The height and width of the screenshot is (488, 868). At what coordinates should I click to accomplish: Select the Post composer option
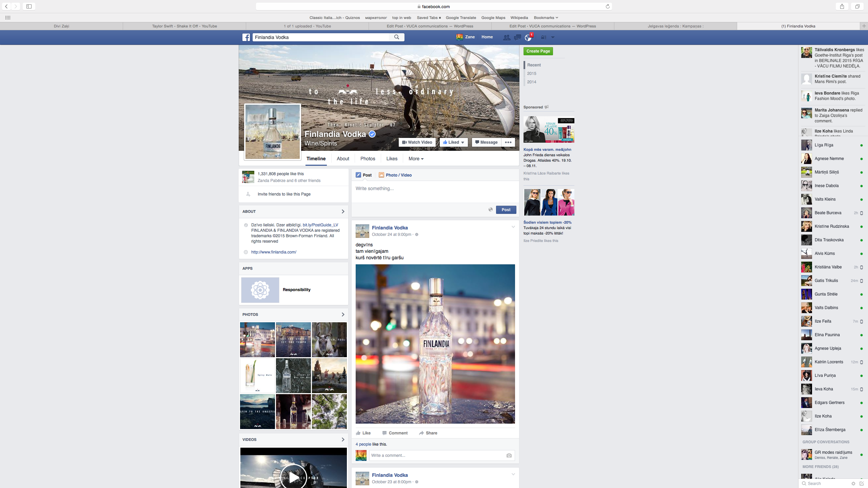(364, 175)
